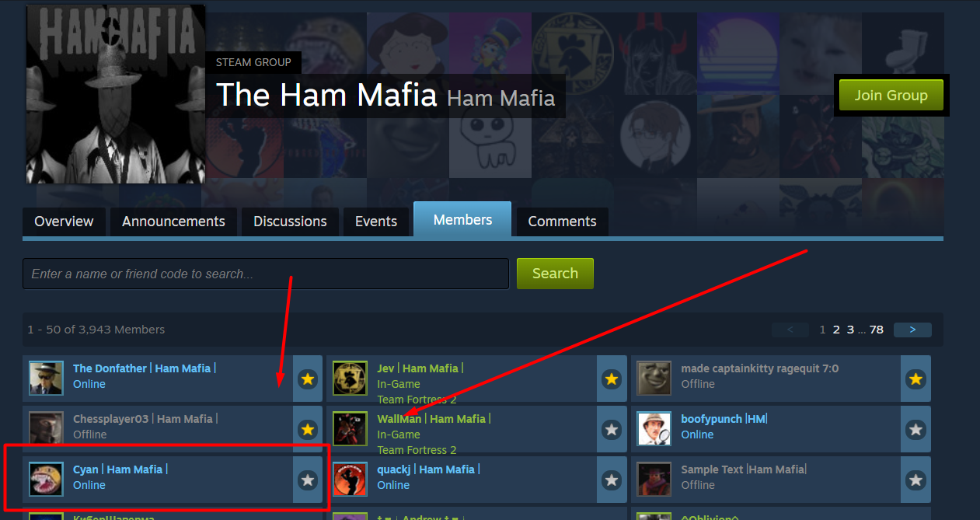Jump to members page 78
This screenshot has height=520, width=980.
tap(877, 330)
